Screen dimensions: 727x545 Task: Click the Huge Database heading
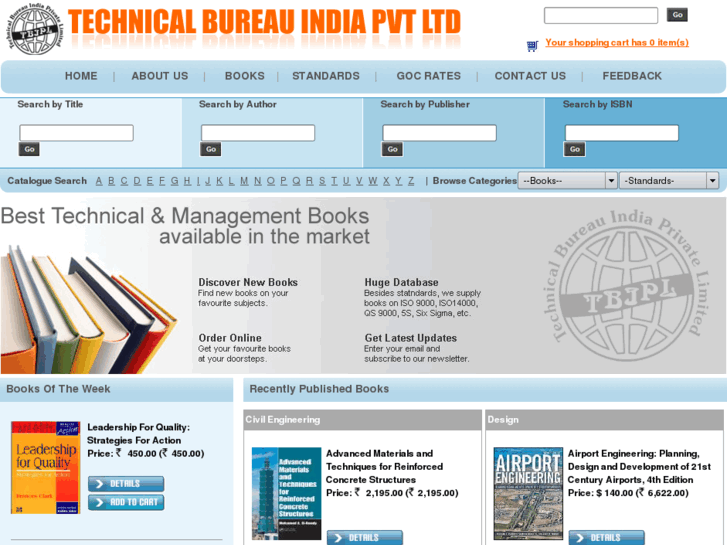(401, 282)
